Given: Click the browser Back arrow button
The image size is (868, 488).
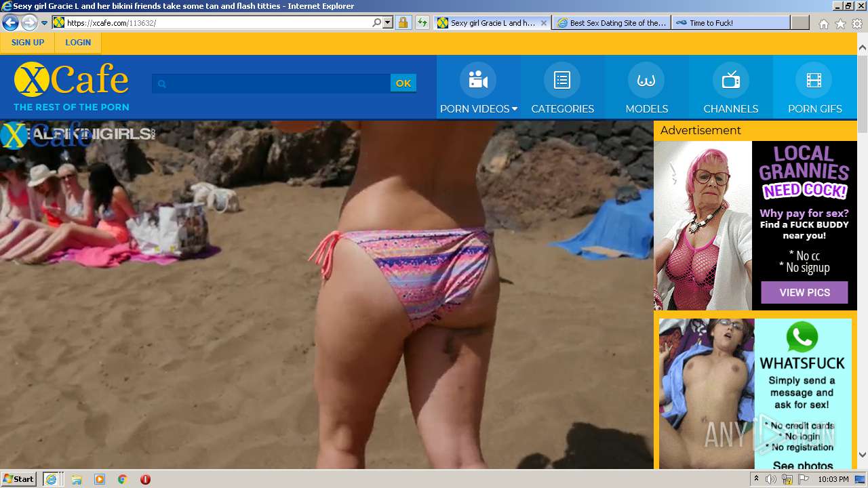Looking at the screenshot, I should coord(11,22).
